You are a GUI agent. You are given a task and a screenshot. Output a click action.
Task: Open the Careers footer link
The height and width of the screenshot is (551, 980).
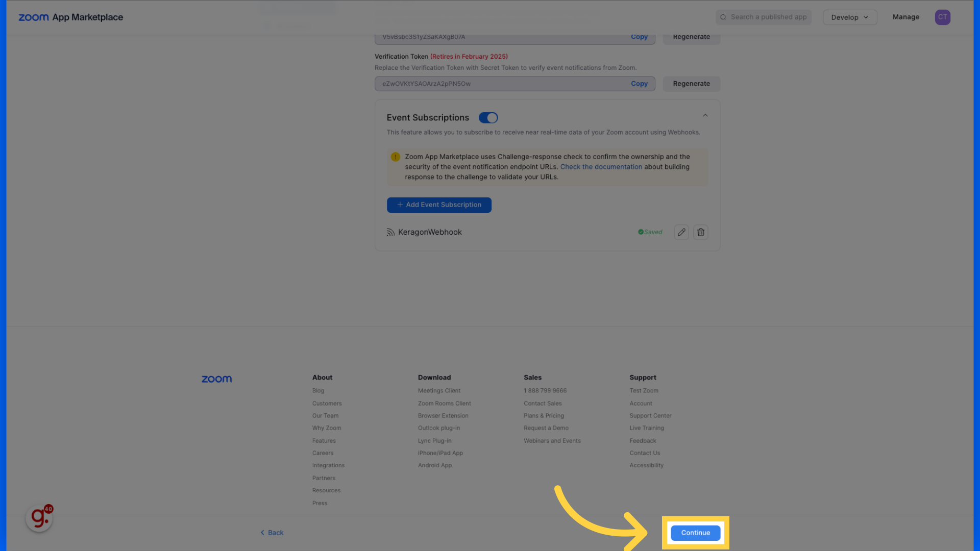tap(323, 453)
